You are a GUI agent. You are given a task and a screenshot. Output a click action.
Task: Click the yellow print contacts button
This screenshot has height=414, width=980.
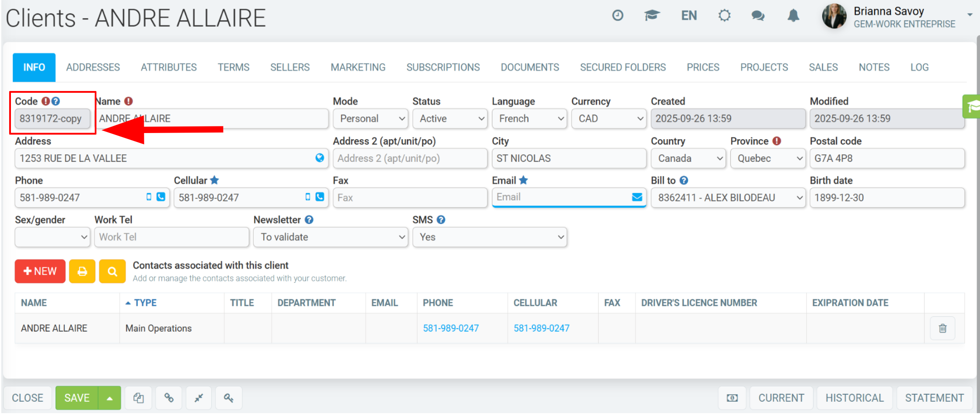click(x=82, y=271)
